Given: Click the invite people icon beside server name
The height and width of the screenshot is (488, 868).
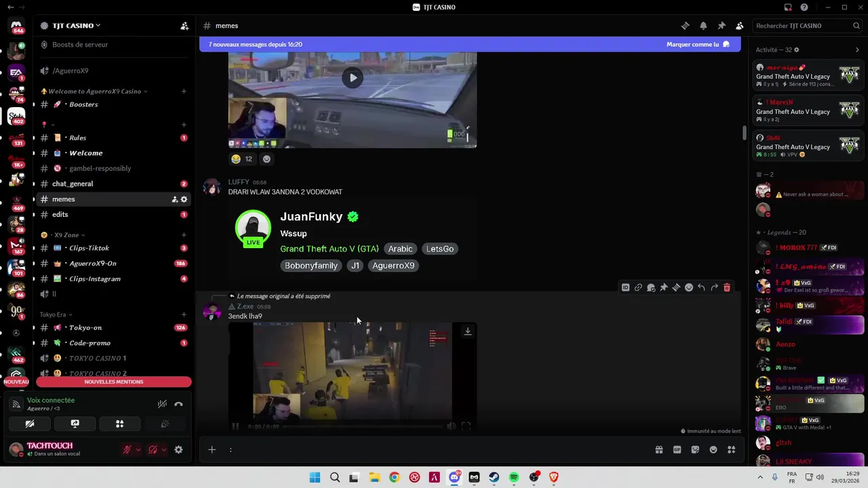Looking at the screenshot, I should click(x=184, y=26).
